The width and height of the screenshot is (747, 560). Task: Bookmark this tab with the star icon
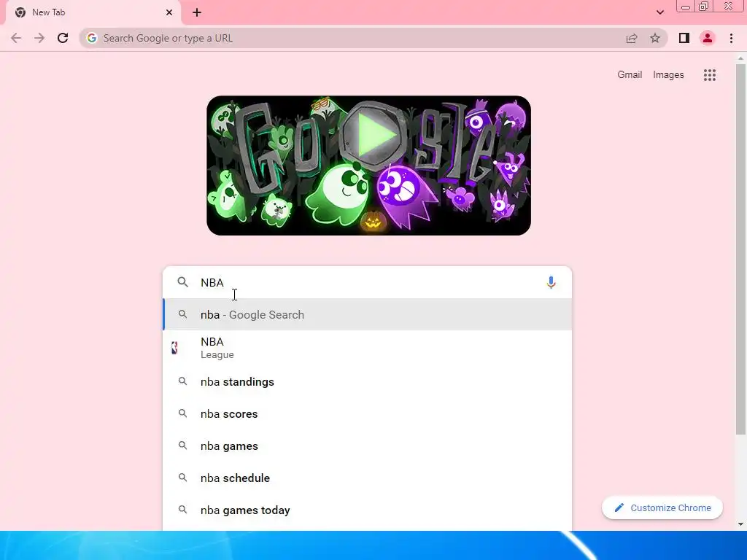(655, 38)
